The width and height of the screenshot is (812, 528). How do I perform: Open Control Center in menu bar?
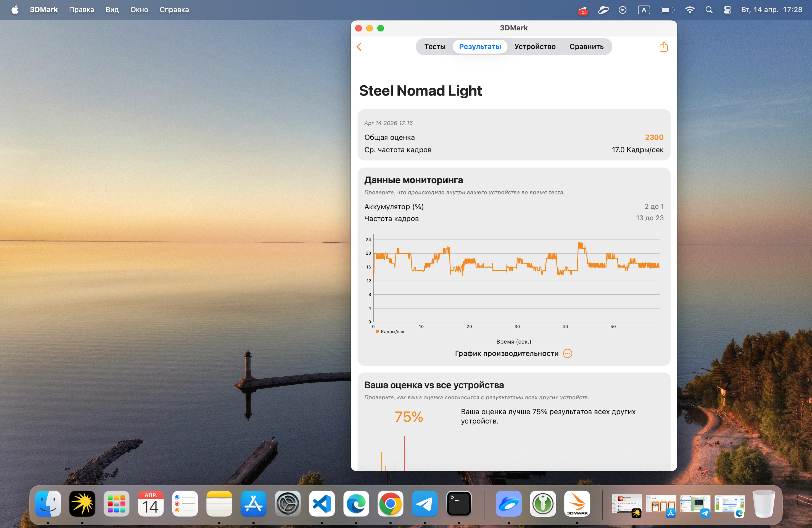727,10
